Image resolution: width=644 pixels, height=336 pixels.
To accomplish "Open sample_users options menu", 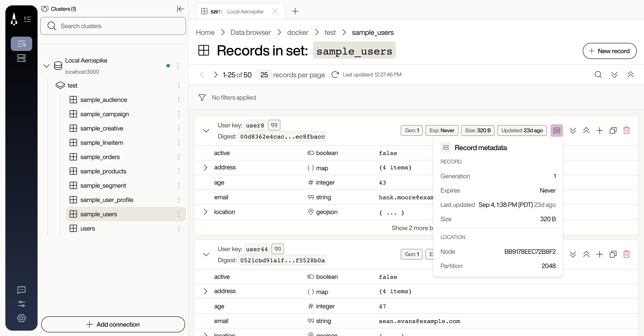I will coord(179,214).
